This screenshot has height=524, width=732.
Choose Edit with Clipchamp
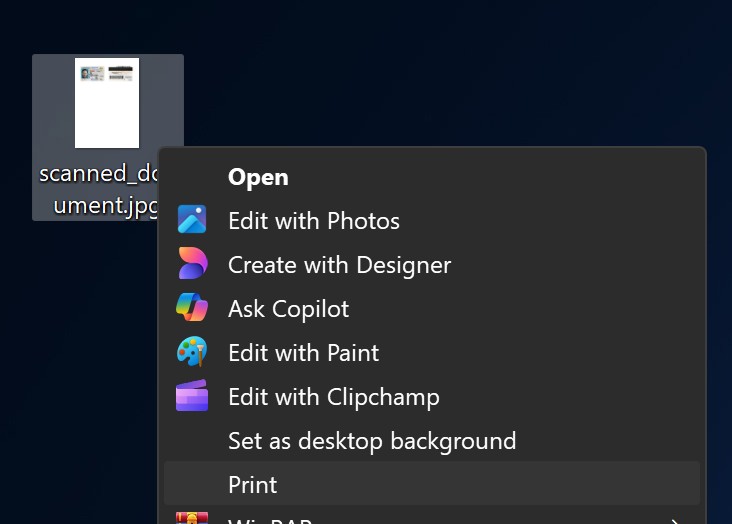pos(333,397)
